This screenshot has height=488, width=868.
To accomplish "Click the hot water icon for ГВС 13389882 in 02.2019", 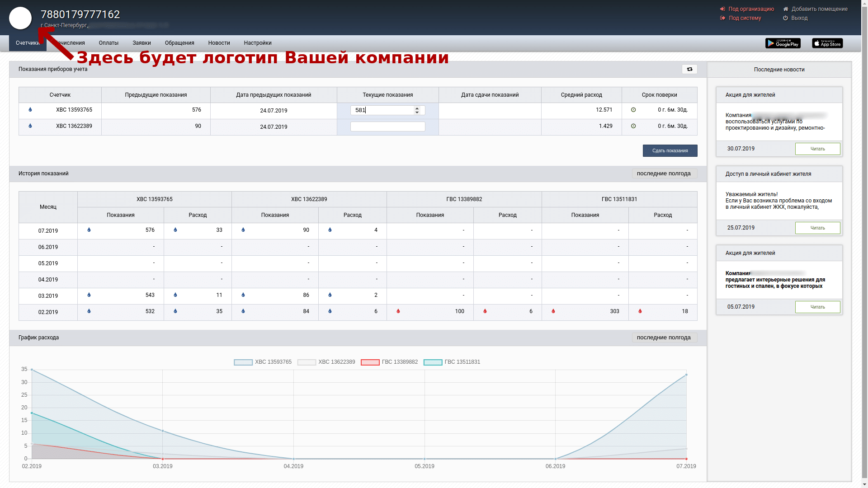I will (398, 312).
